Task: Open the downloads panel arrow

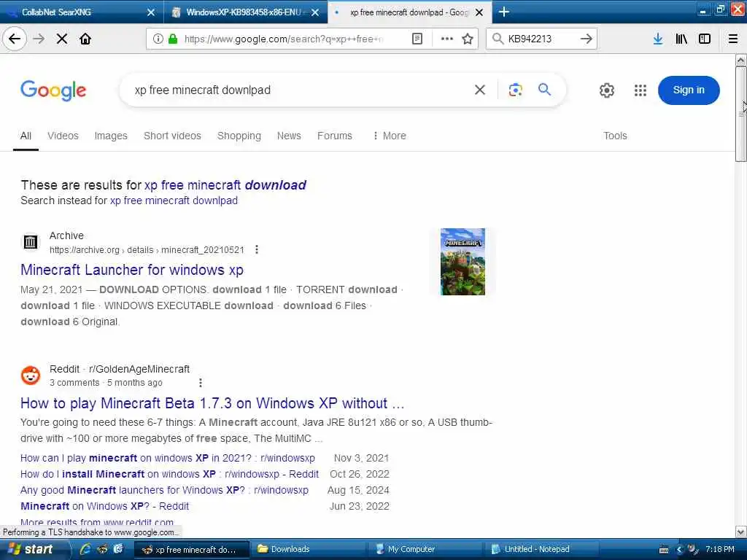Action: (x=658, y=39)
